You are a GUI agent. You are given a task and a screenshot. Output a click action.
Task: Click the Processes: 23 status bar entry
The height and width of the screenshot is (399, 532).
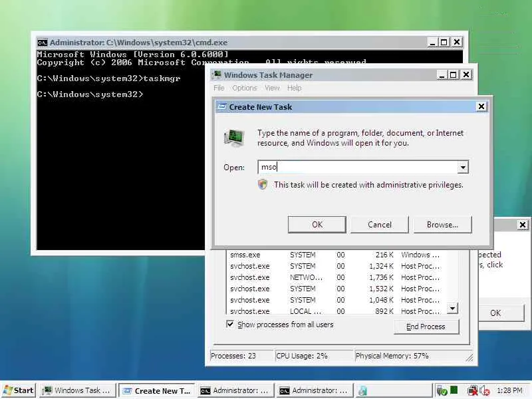[x=241, y=356]
